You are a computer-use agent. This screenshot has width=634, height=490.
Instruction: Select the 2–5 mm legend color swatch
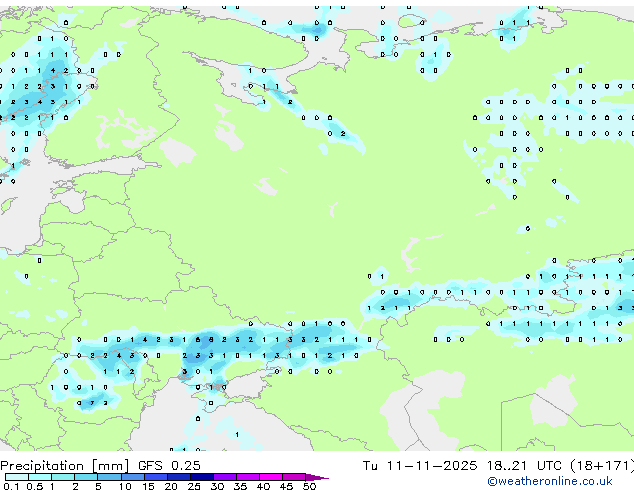(86, 477)
